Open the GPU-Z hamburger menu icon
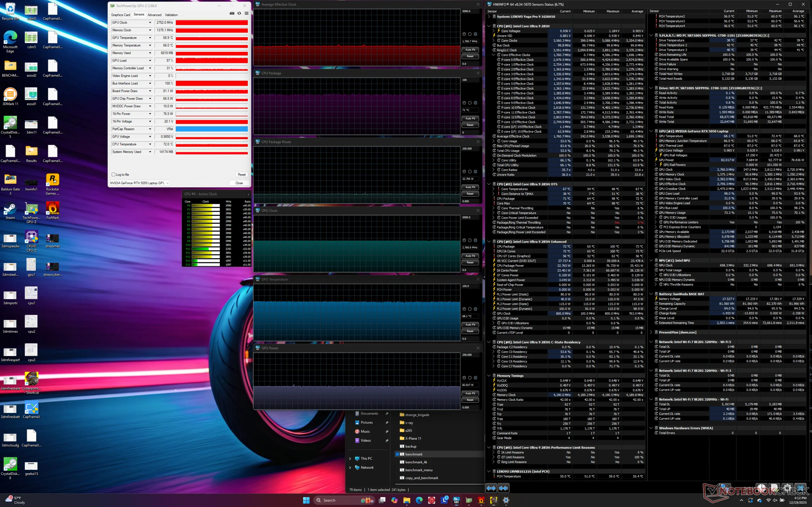 point(247,13)
